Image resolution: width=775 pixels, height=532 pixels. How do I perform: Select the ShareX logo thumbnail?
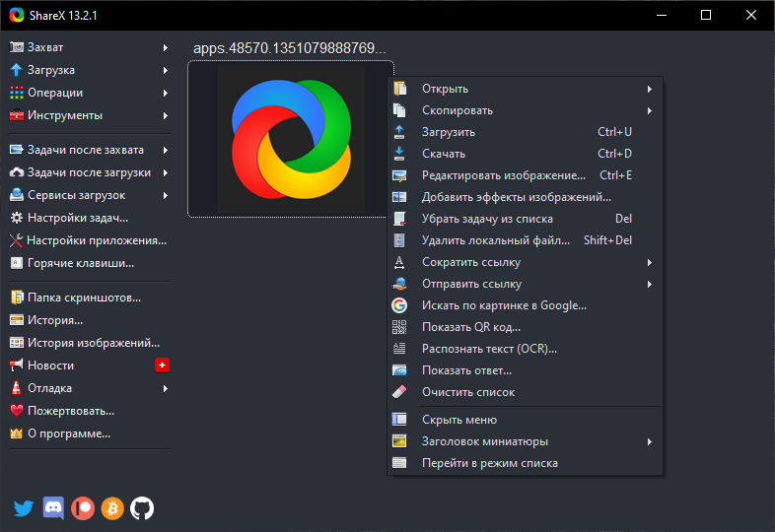click(x=291, y=139)
